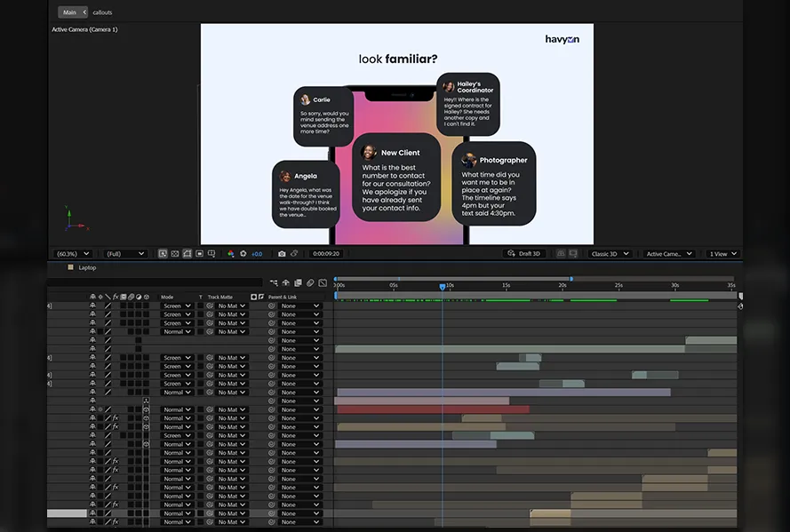Image resolution: width=790 pixels, height=532 pixels.
Task: Open the Graph Editor icon
Action: coord(323,282)
